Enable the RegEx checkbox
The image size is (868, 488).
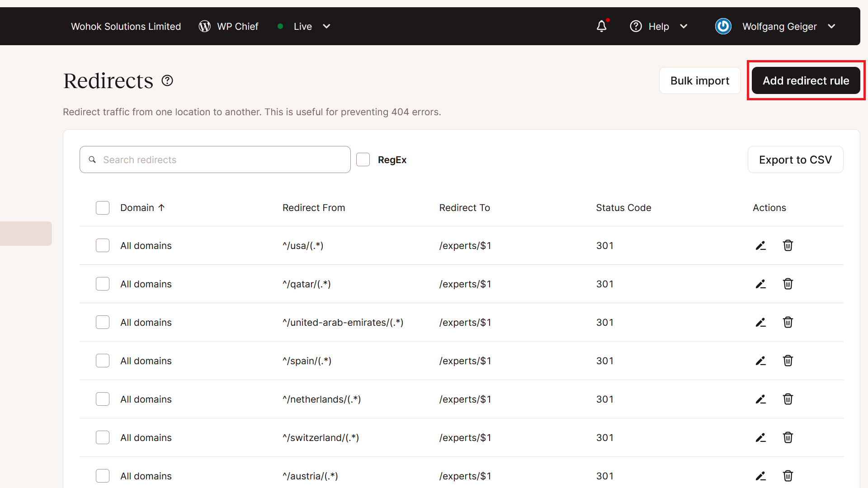click(x=363, y=159)
